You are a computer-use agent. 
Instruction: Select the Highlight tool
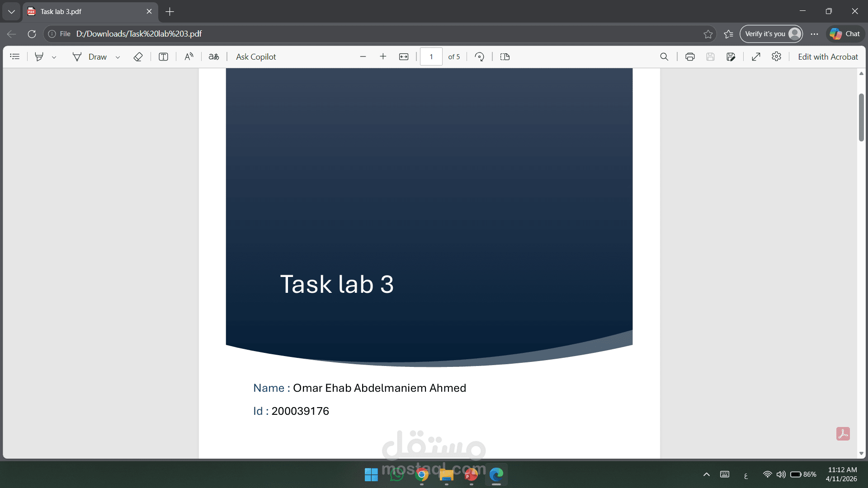pos(39,56)
